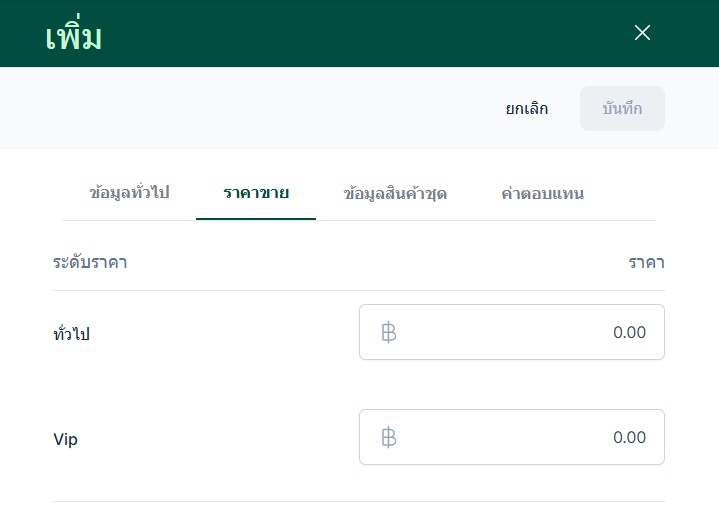Select the ทั่วไป price level label
Image resolution: width=719 pixels, height=532 pixels.
click(x=72, y=334)
